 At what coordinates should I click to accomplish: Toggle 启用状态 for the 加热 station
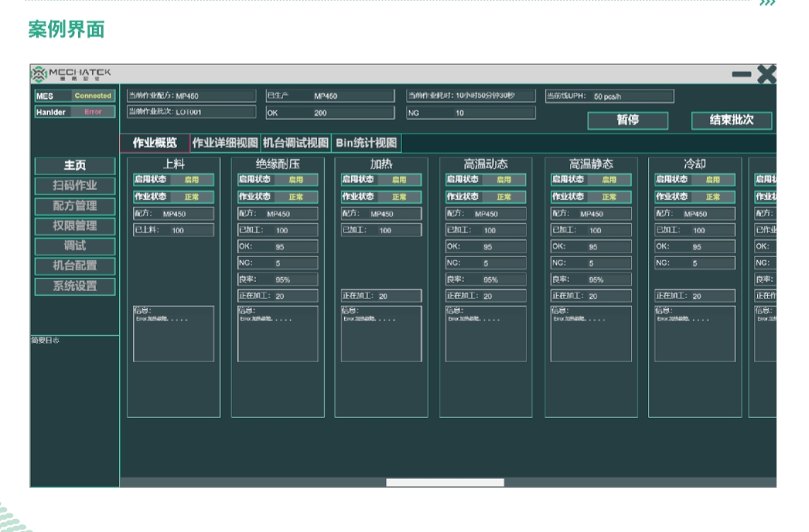pyautogui.click(x=382, y=179)
